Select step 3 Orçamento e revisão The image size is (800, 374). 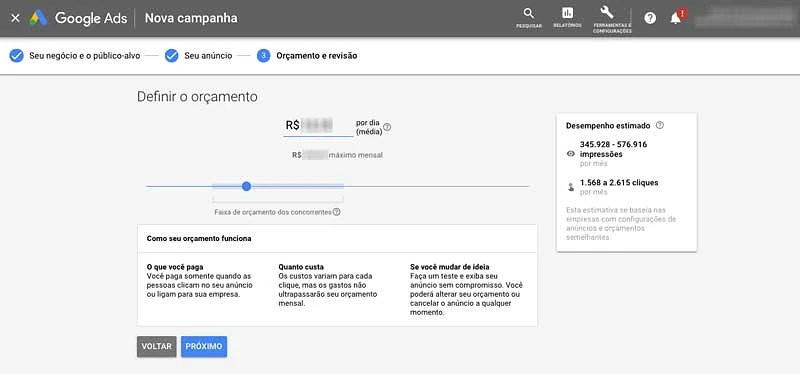point(307,56)
